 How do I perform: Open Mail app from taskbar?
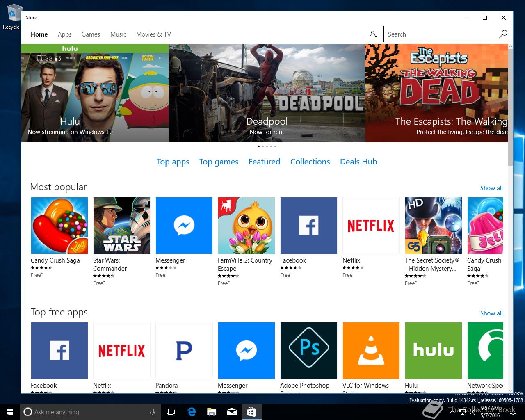click(x=232, y=412)
